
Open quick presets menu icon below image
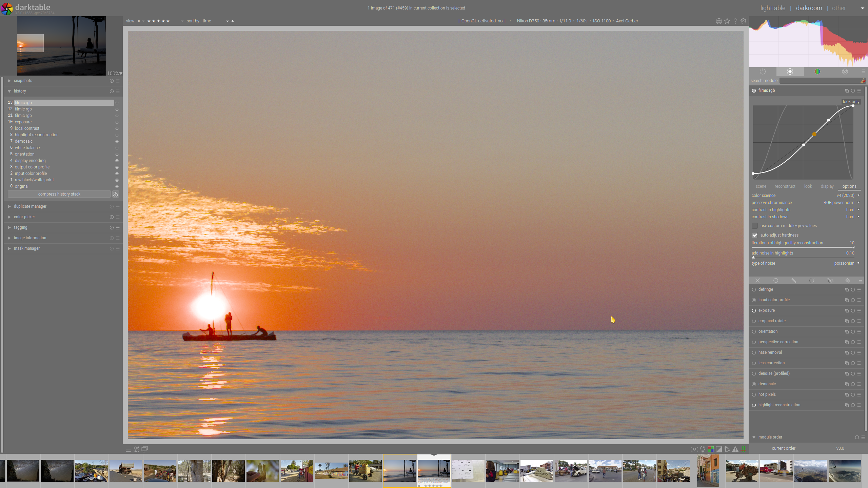point(128,449)
